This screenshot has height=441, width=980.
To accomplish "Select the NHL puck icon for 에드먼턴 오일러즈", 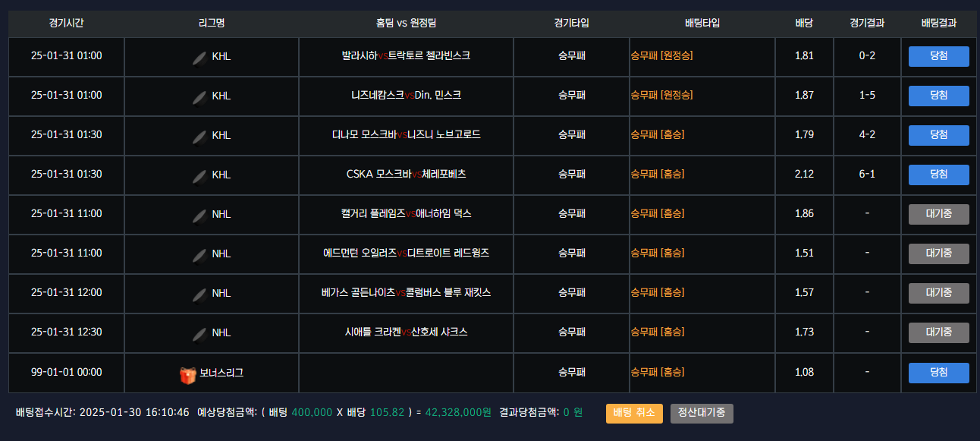I will (x=199, y=255).
